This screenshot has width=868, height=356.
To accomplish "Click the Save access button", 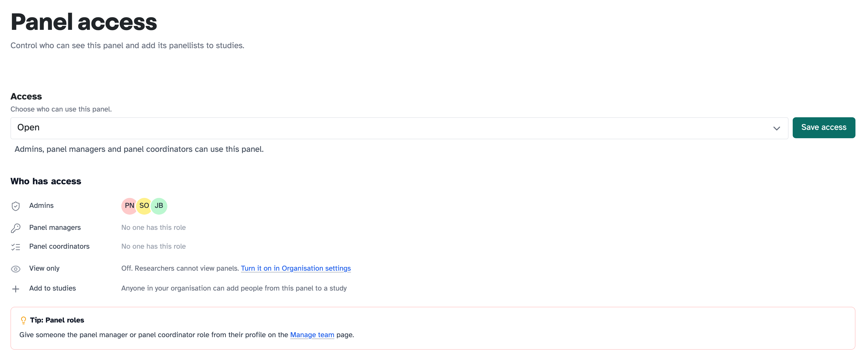I will [824, 127].
